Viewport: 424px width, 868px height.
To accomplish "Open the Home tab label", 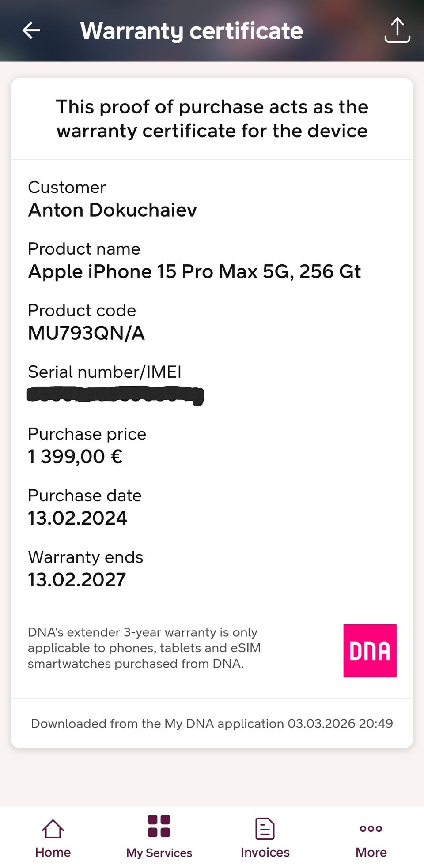I will (x=53, y=852).
